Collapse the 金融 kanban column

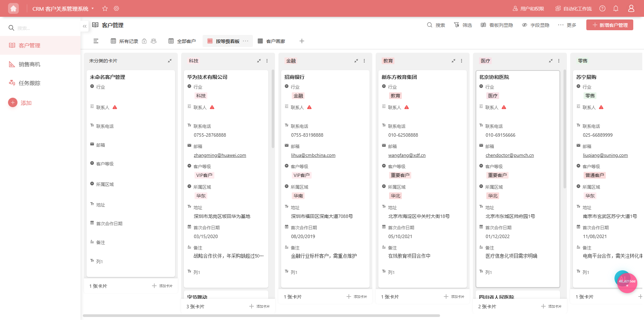click(356, 61)
